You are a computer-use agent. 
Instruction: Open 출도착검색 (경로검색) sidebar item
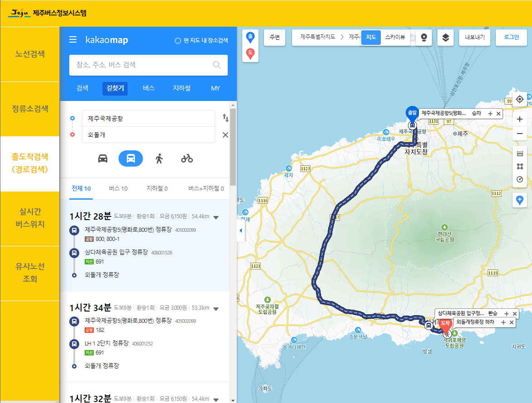point(30,163)
